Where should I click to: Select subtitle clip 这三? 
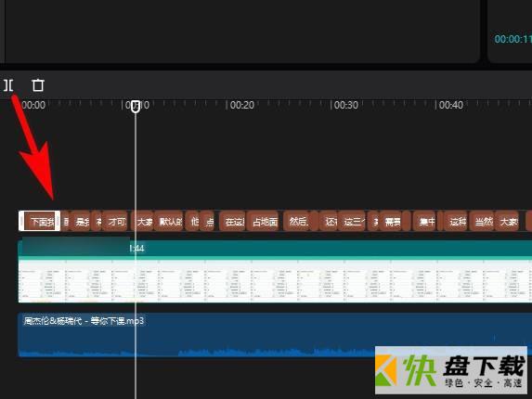(353, 222)
